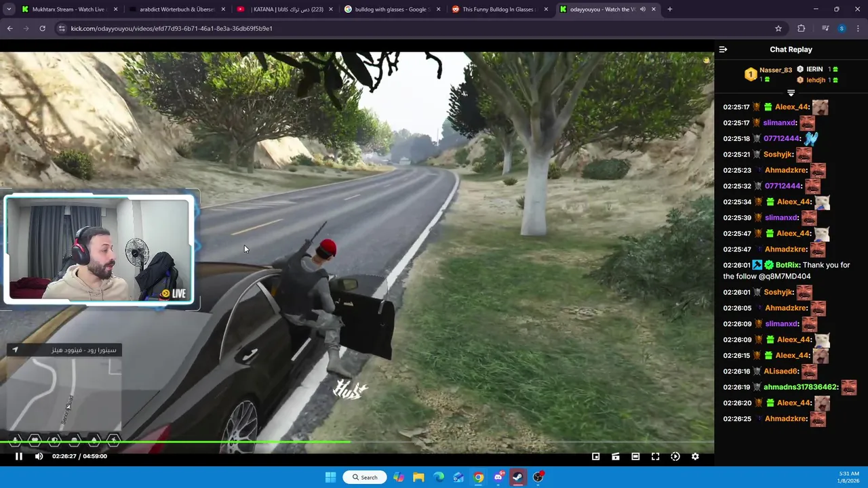Switch to This Funny Bulldog In Glasses tab

[499, 9]
